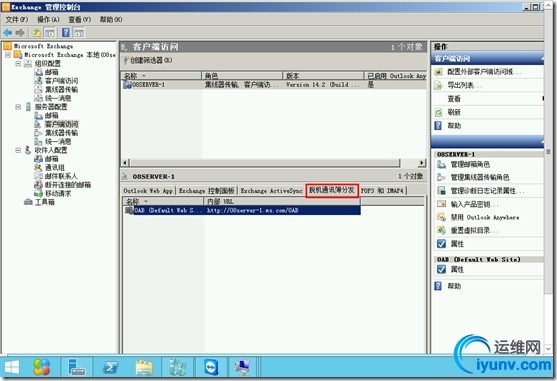Click 内部 URL column header
557x381 pixels.
[x=282, y=202]
